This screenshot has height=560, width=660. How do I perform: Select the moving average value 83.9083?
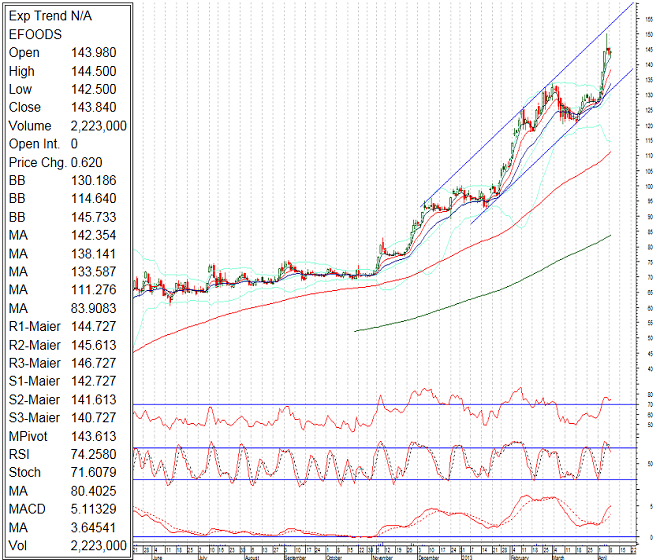point(92,308)
